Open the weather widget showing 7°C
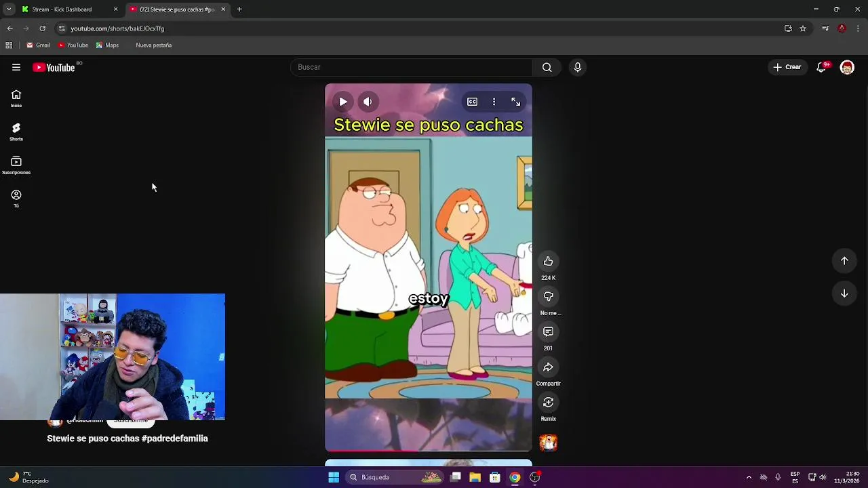Image resolution: width=868 pixels, height=488 pixels. pyautogui.click(x=27, y=477)
